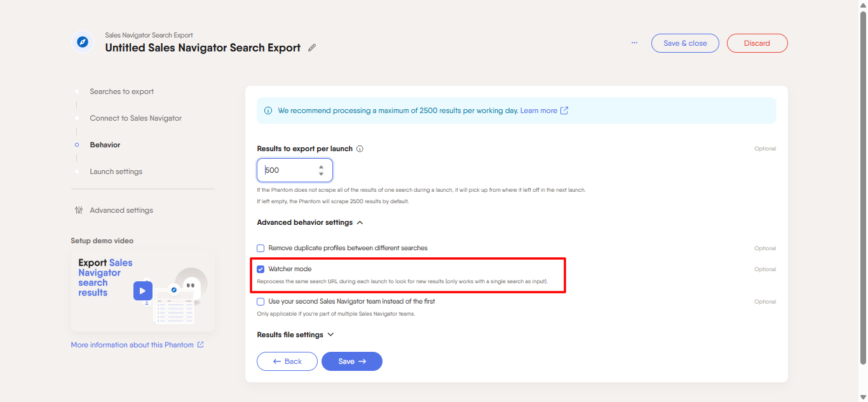Select the Searches to export step
This screenshot has width=868, height=402.
point(121,91)
